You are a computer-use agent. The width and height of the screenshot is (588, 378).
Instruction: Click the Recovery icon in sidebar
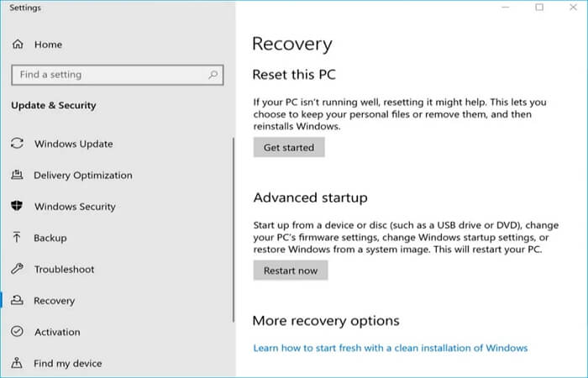point(17,301)
